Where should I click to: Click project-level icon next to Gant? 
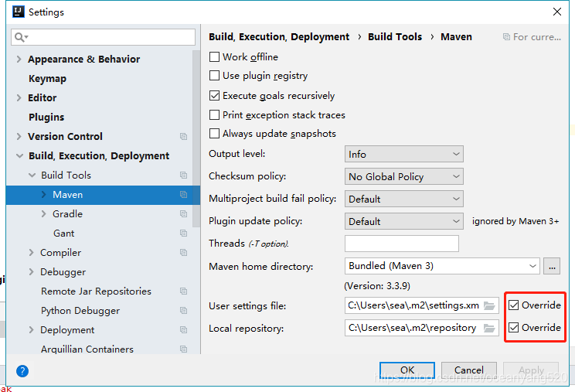(x=183, y=233)
